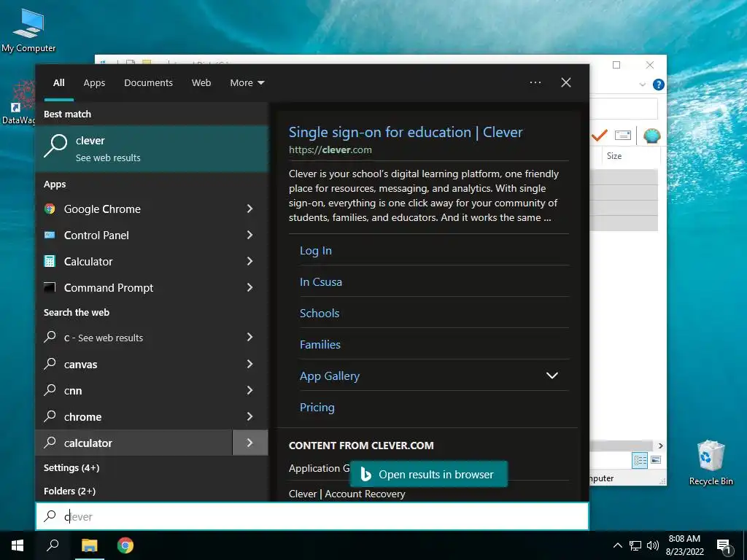Open the DataWag desktop shortcut
Viewport: 747px width, 560px height.
point(18,103)
